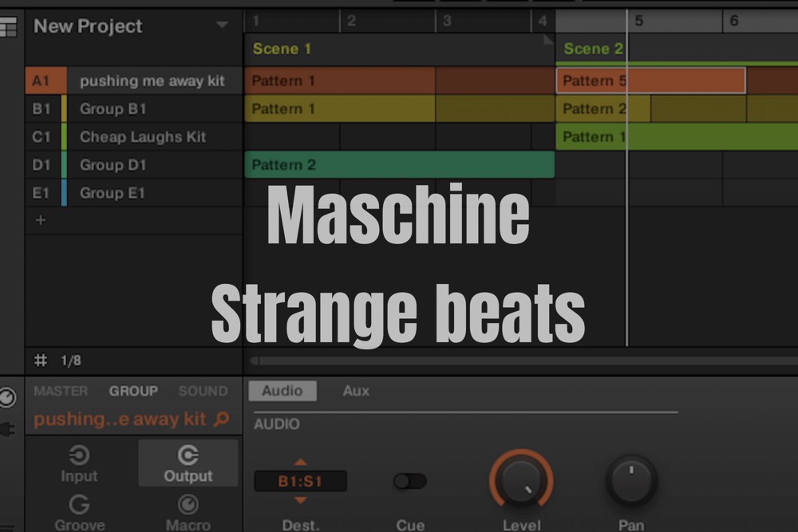
Task: Select Pattern 1 clip in B1 row
Action: pyautogui.click(x=339, y=108)
